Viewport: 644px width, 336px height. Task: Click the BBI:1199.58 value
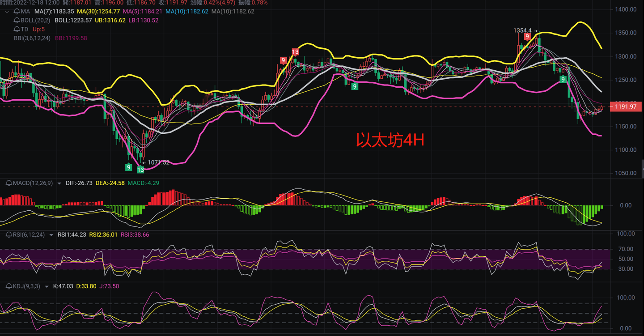click(71, 38)
